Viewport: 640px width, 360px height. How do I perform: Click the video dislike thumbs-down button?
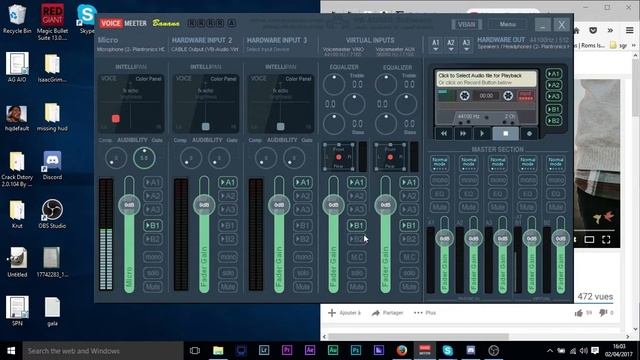click(603, 313)
